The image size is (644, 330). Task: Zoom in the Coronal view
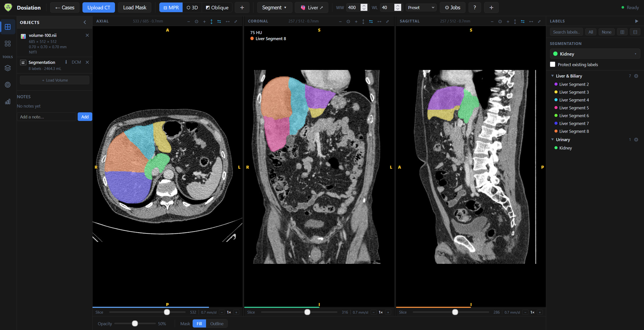[356, 21]
